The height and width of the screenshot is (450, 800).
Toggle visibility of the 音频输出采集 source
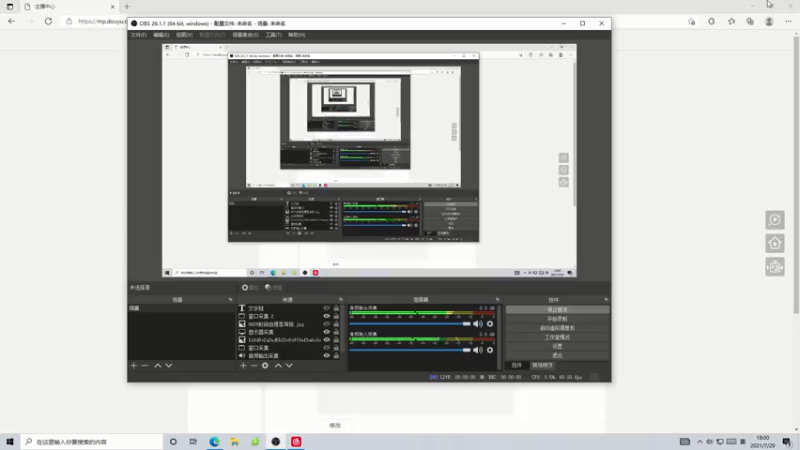point(327,356)
